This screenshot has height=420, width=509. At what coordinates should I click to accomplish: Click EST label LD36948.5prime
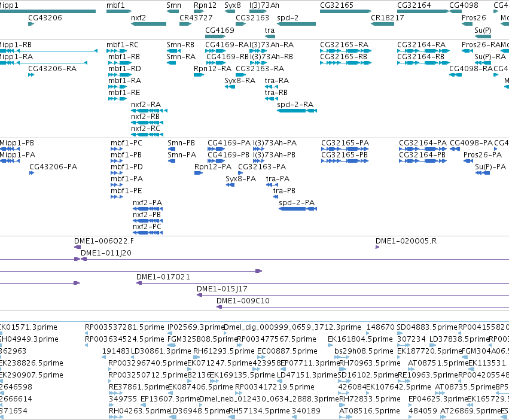199,411
